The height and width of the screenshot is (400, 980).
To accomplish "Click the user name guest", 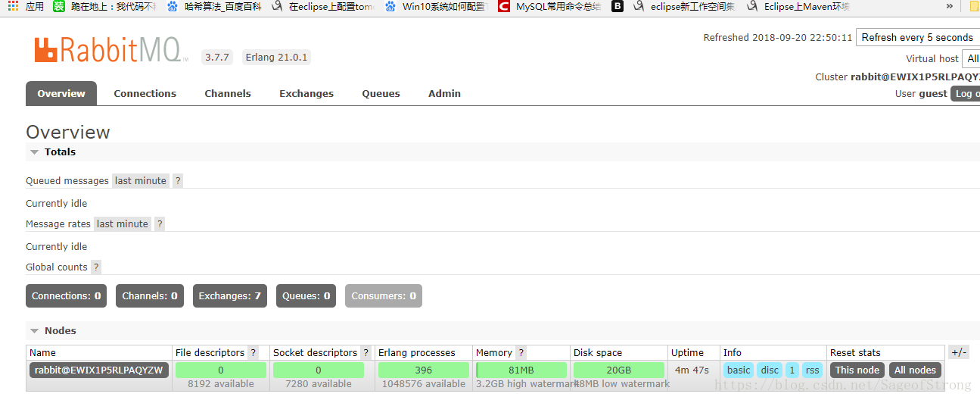I will pyautogui.click(x=933, y=93).
